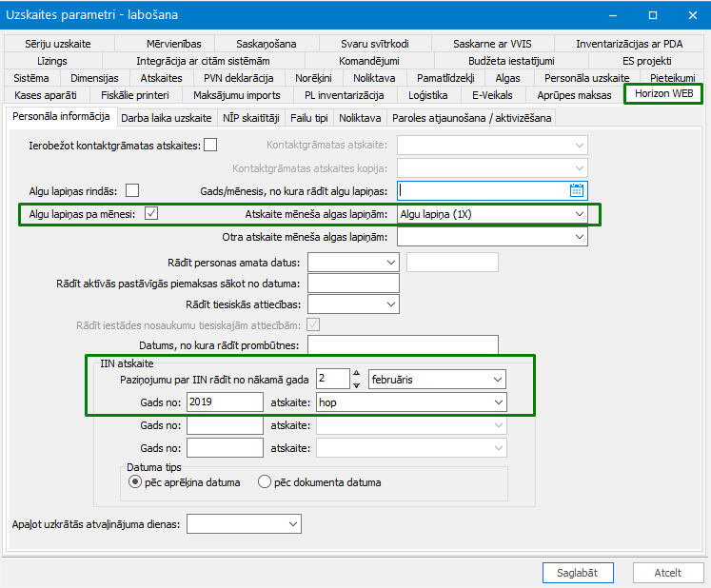Click the Atcelt button
The width and height of the screenshot is (711, 588).
tap(668, 573)
